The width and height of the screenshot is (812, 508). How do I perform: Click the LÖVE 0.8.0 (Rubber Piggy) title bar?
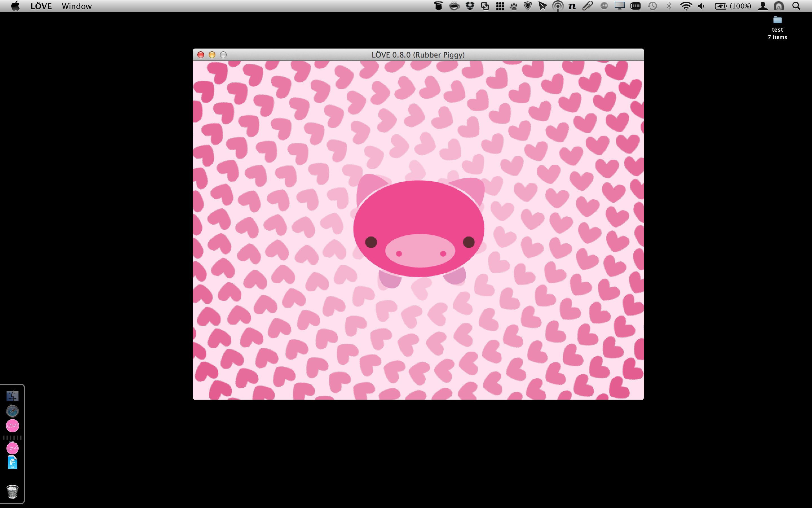[x=418, y=55]
